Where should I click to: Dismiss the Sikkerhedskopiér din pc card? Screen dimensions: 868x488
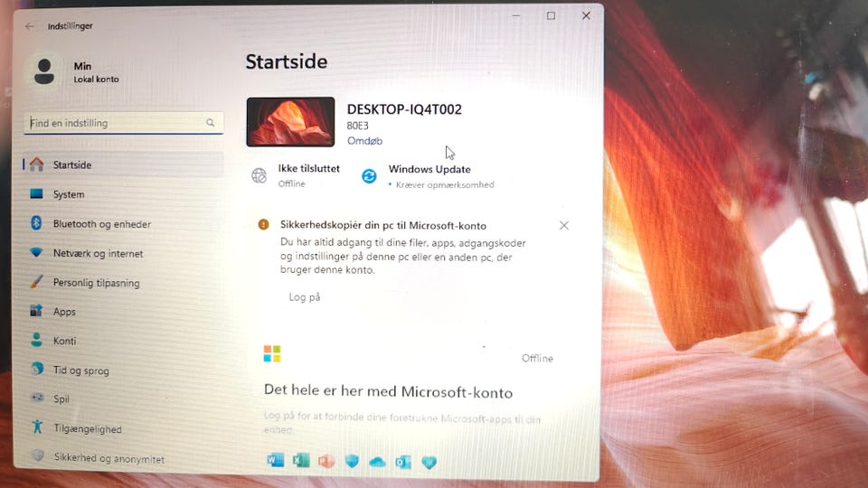(x=564, y=225)
